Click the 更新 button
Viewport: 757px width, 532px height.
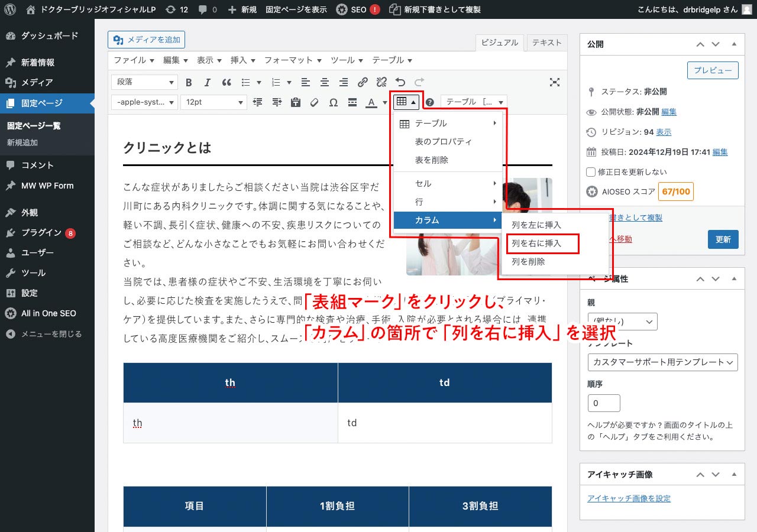tap(723, 239)
